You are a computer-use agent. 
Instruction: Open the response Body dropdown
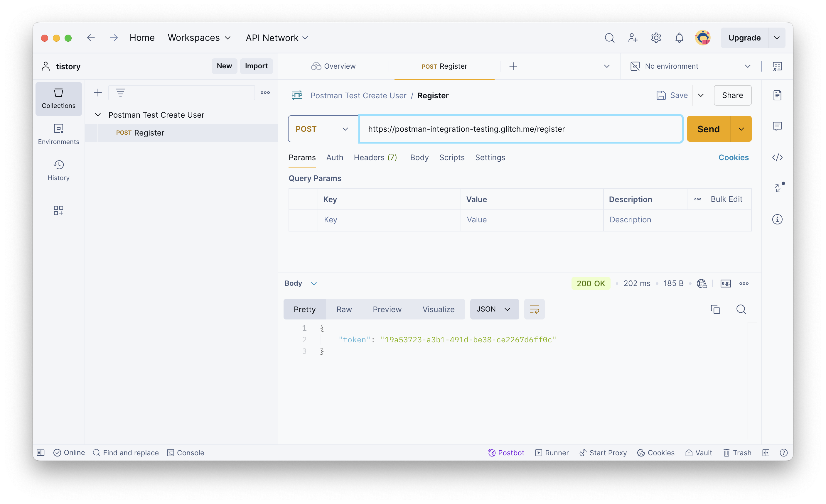pyautogui.click(x=300, y=283)
